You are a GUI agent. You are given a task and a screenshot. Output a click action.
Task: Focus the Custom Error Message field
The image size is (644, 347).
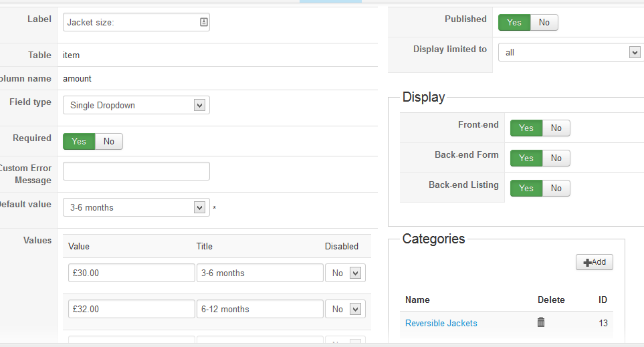136,171
